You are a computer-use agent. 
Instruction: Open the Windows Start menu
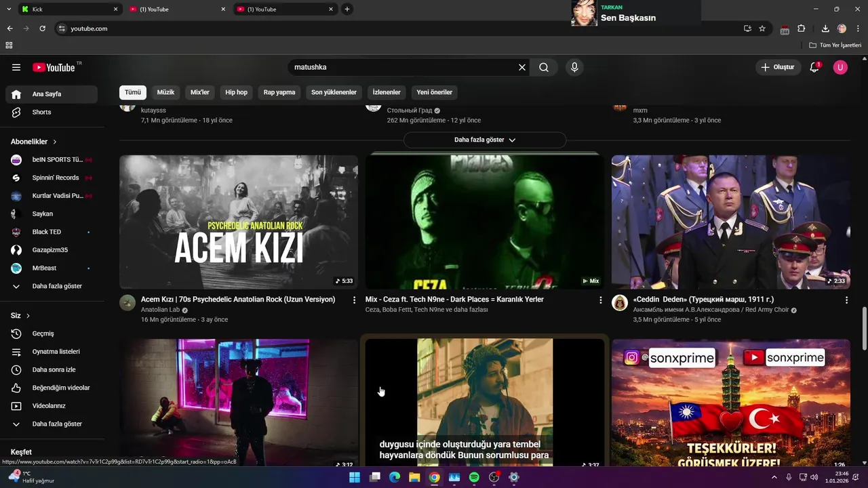click(355, 477)
